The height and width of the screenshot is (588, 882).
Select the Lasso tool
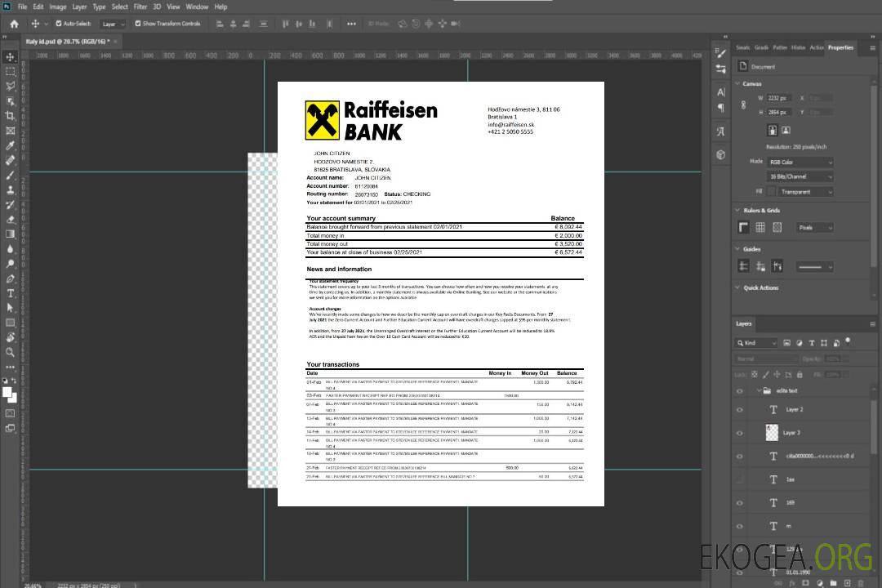pyautogui.click(x=10, y=86)
